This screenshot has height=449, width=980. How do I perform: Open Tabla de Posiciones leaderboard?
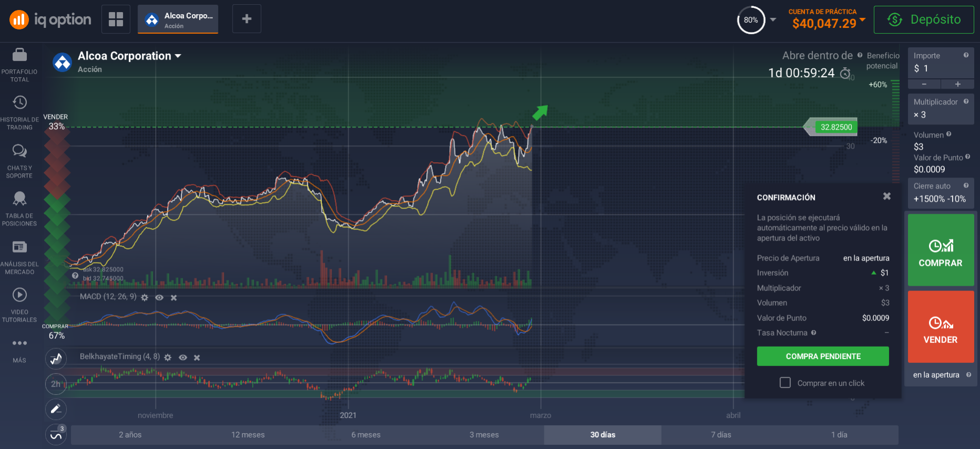[x=19, y=209]
